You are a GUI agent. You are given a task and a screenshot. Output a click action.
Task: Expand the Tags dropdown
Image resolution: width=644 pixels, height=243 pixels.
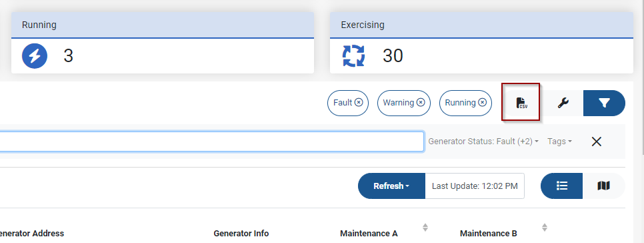coord(559,142)
